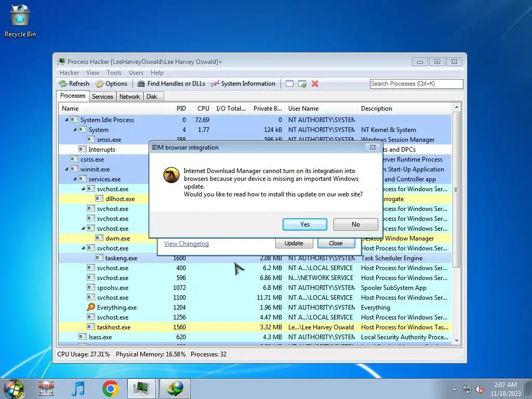
Task: Open the Hacker menu
Action: click(x=69, y=73)
